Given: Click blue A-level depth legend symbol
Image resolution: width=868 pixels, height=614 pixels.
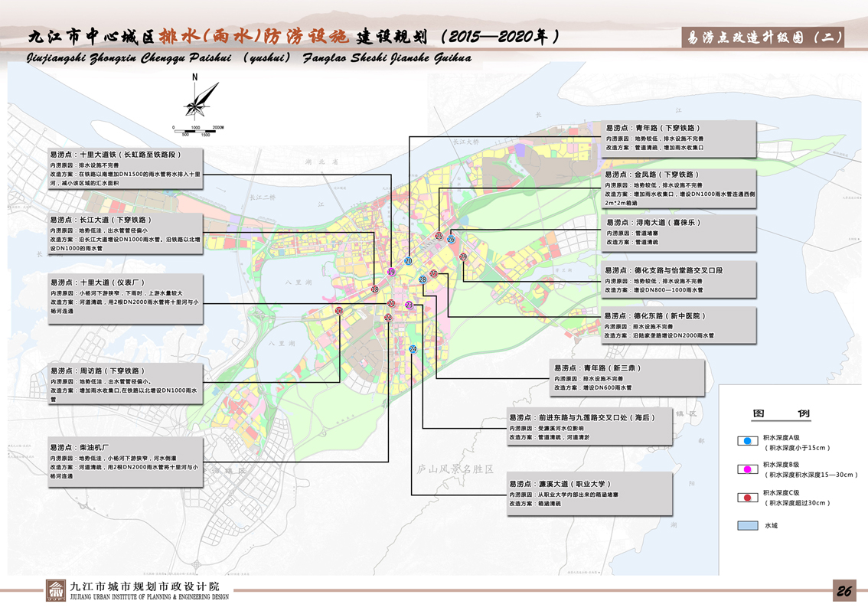Looking at the screenshot, I should (x=746, y=442).
